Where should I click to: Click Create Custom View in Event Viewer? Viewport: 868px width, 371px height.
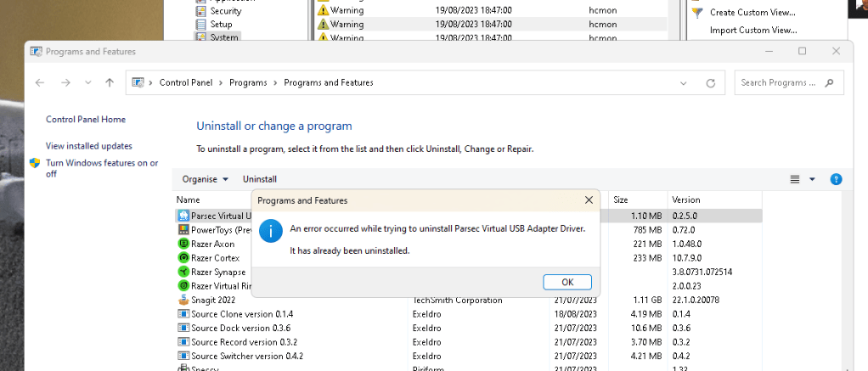pyautogui.click(x=752, y=12)
